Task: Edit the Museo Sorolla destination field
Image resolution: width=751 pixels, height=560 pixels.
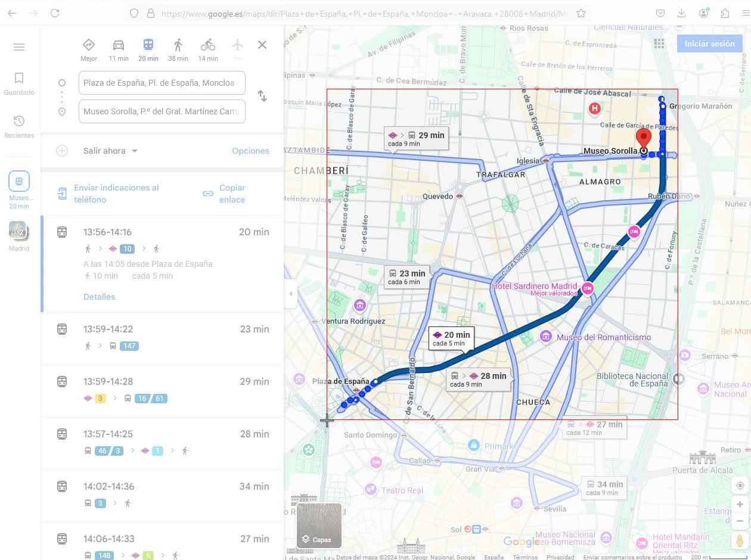Action: point(162,111)
